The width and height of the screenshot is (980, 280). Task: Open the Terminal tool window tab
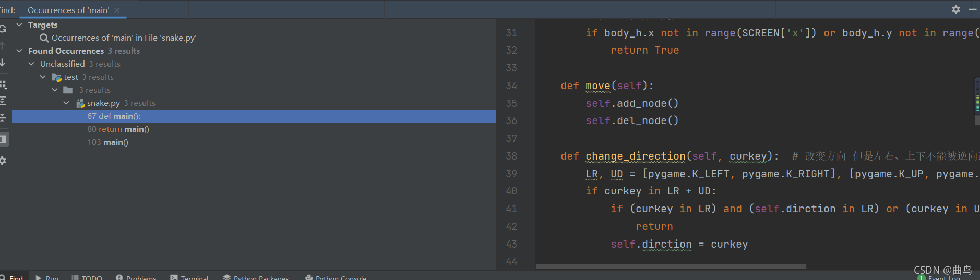189,276
